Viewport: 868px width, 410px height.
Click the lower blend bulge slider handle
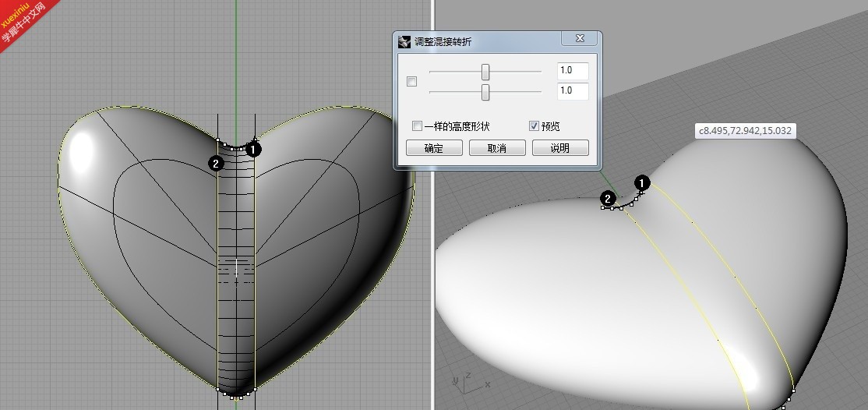click(x=485, y=92)
